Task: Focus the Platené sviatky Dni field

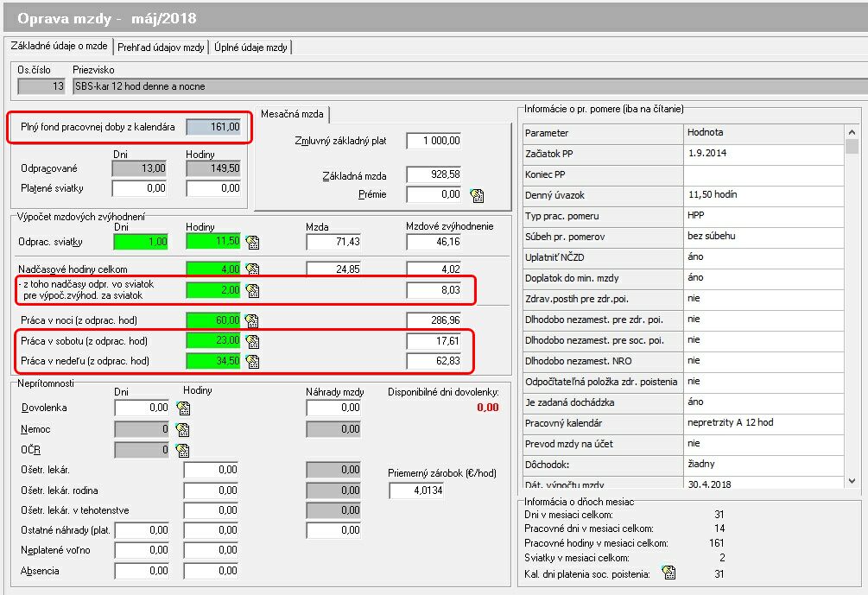Action: tap(140, 188)
